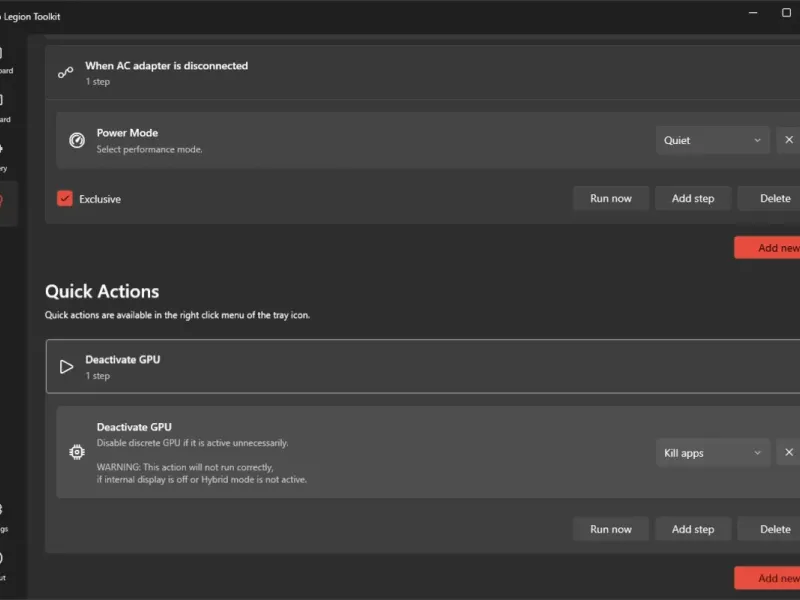The width and height of the screenshot is (800, 600).
Task: Open the Battery page in sidebar
Action: click(x=3, y=155)
